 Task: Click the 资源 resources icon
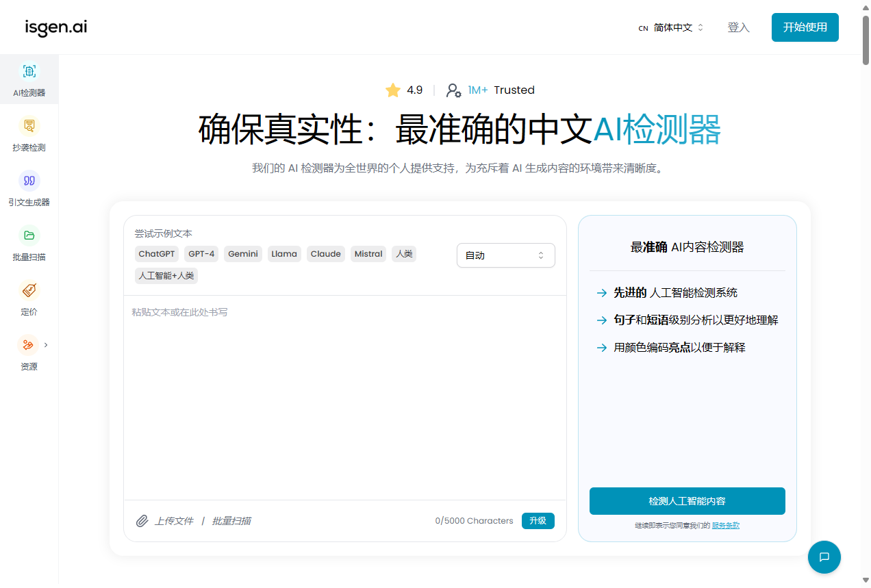[28, 345]
